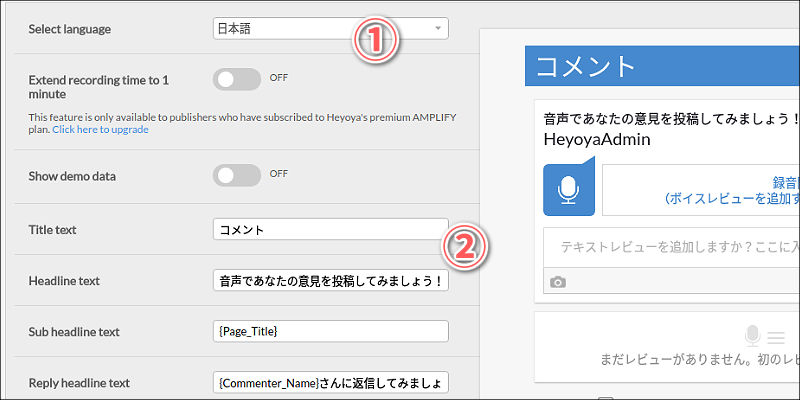Click the HeyoyaAdmin name in preview
800x400 pixels.
pyautogui.click(x=597, y=139)
